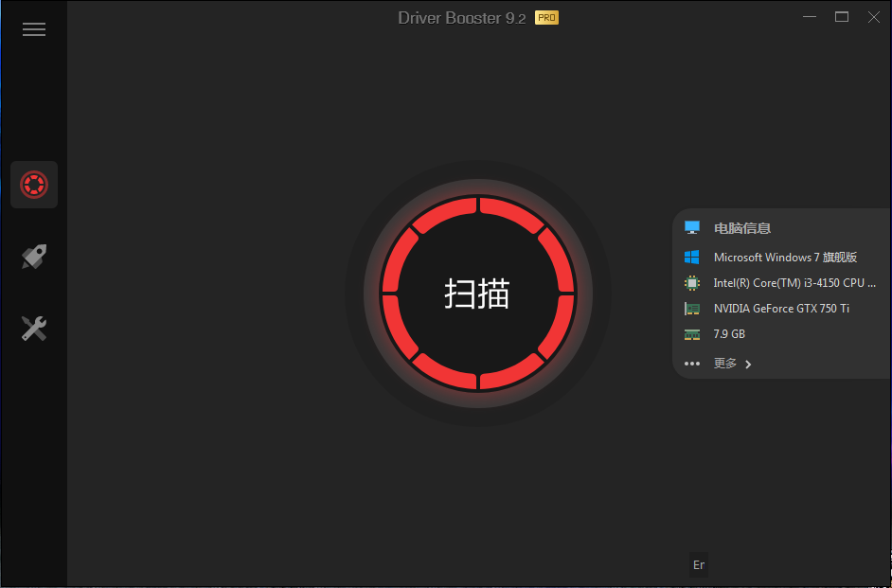
Task: Click the PRO badge in the title bar
Action: (545, 17)
